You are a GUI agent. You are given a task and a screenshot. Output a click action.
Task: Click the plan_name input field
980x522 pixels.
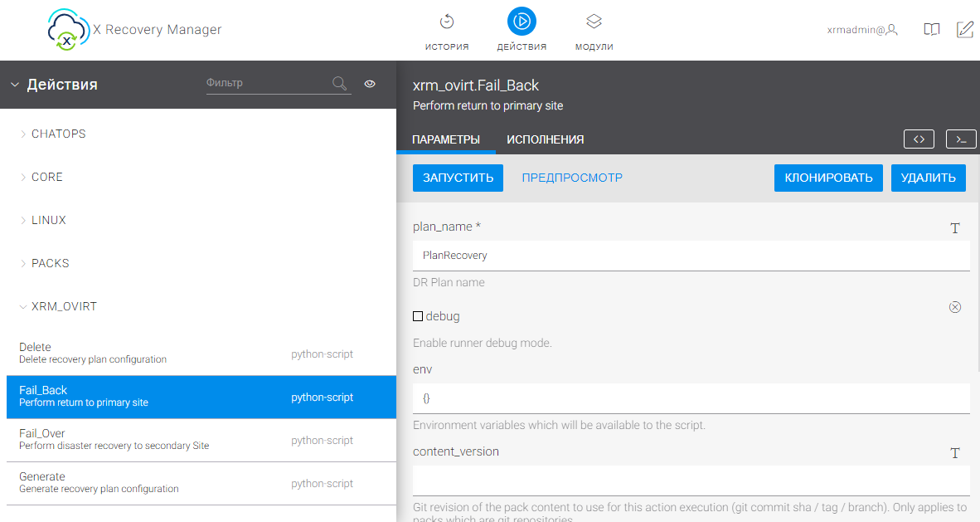691,256
